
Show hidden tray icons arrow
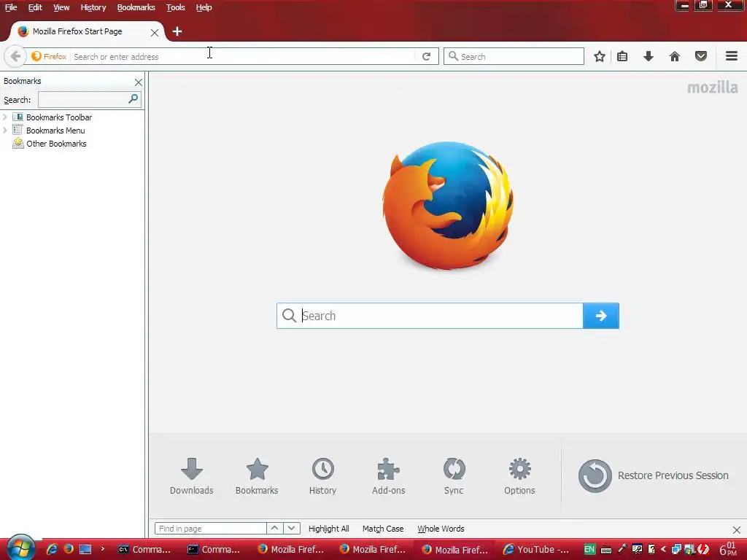(x=663, y=549)
